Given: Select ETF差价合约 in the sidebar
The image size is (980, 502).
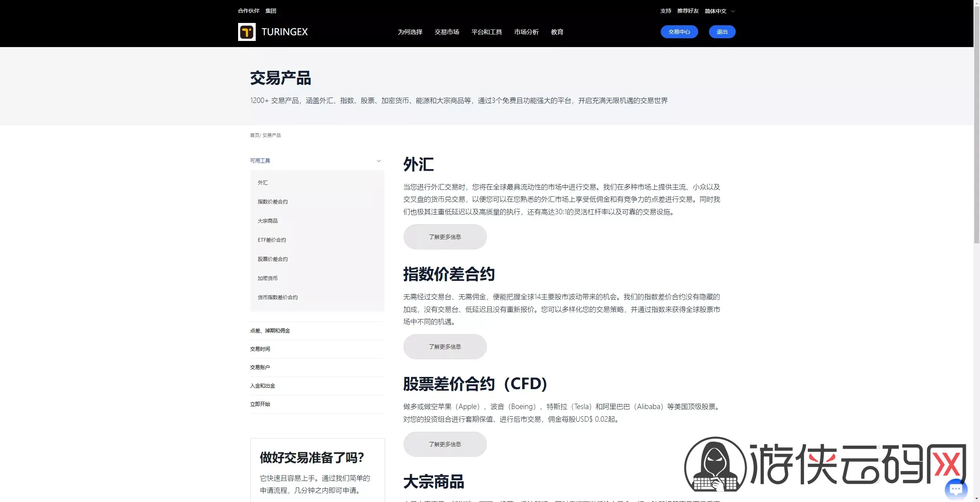Looking at the screenshot, I should point(272,240).
